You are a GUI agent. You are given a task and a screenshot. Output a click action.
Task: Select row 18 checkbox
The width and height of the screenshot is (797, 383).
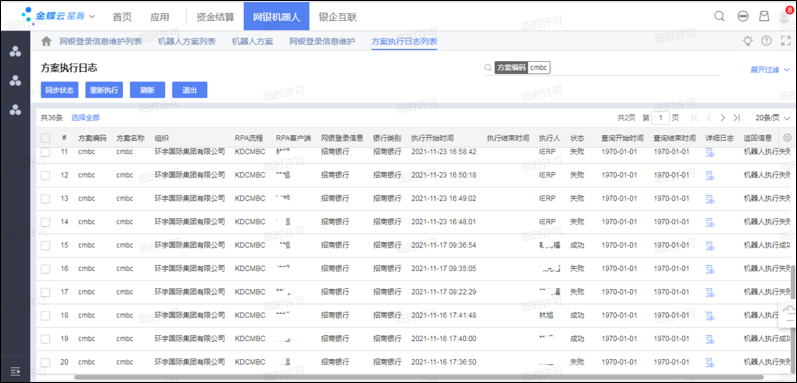46,315
